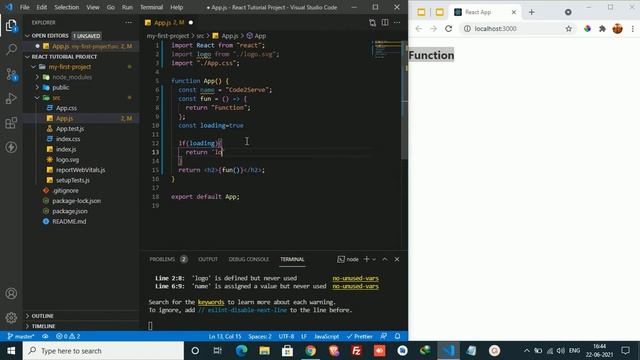Click the Chrome profile avatar

coord(618,29)
